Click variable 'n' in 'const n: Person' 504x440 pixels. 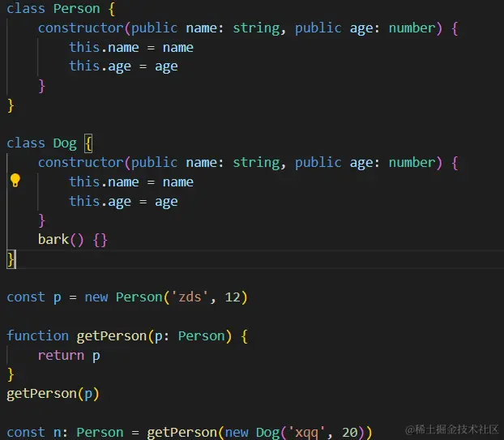pos(57,434)
